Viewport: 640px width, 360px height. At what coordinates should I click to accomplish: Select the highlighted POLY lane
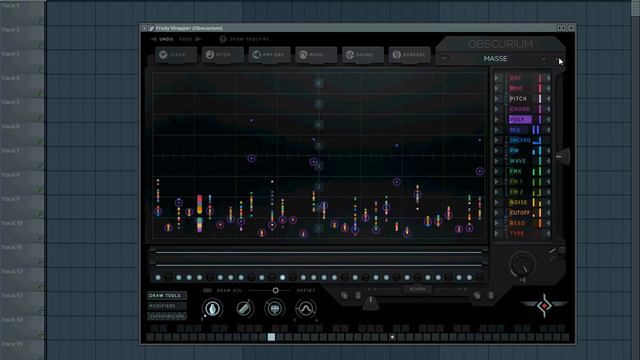(521, 120)
